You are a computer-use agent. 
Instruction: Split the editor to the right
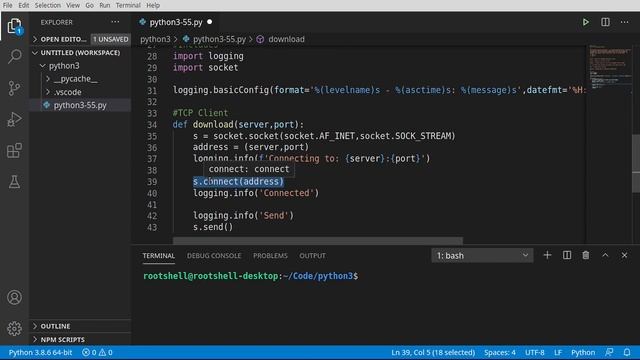click(x=605, y=22)
